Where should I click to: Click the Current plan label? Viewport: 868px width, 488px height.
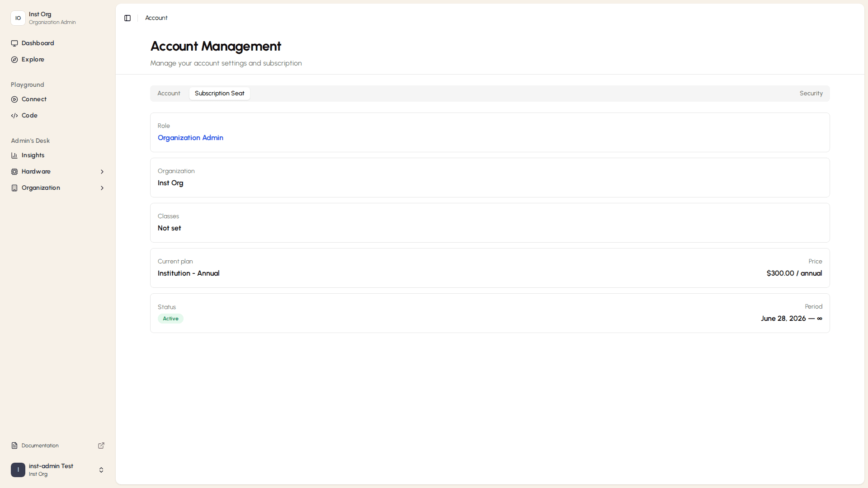175,262
